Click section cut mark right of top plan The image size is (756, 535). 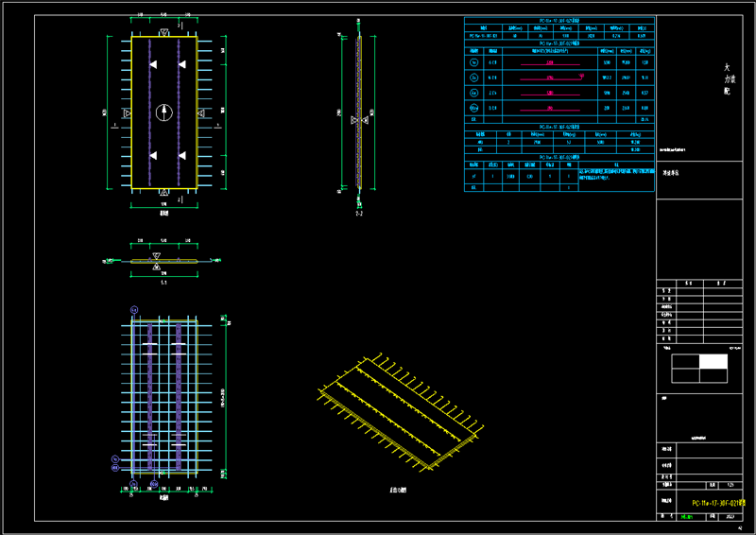coord(218,126)
